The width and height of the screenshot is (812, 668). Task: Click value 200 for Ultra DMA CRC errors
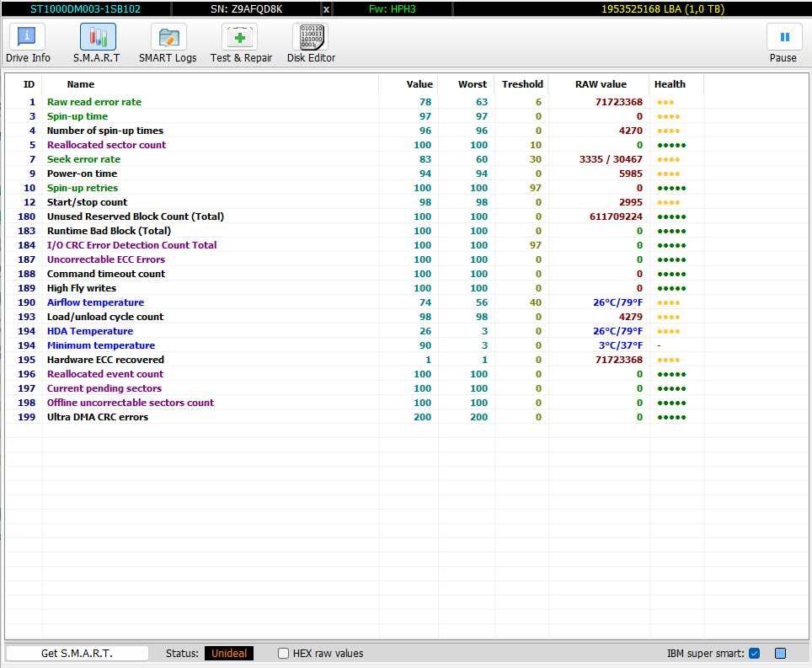click(x=423, y=417)
